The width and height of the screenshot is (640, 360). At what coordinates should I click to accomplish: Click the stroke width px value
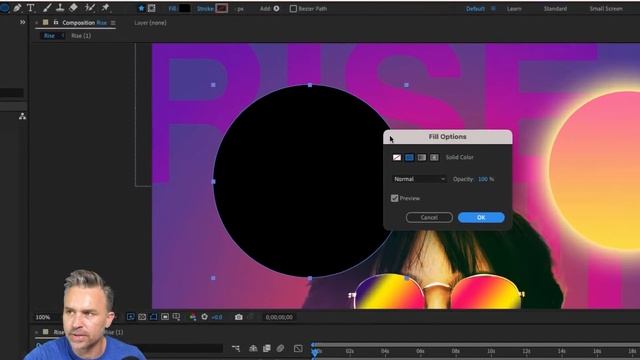pos(240,9)
